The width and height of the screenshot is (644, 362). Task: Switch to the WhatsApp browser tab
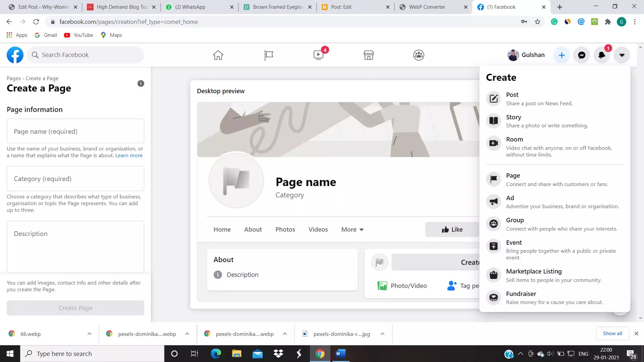pyautogui.click(x=199, y=7)
